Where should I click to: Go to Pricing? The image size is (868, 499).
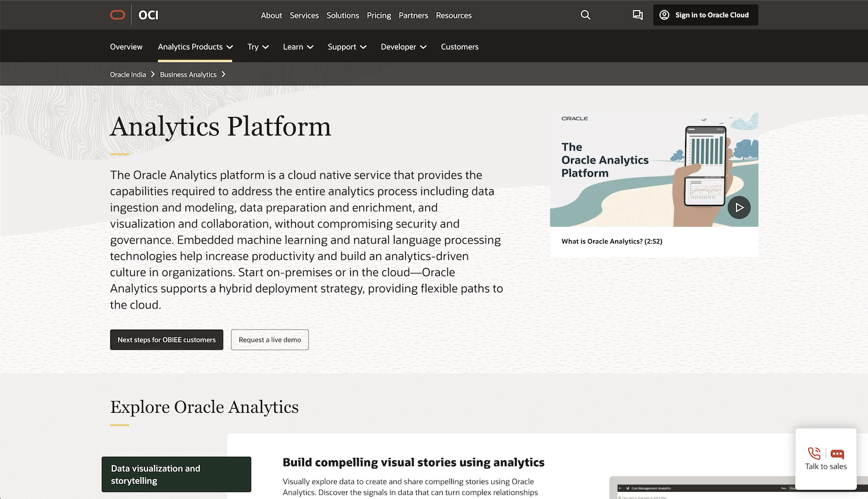(x=379, y=16)
